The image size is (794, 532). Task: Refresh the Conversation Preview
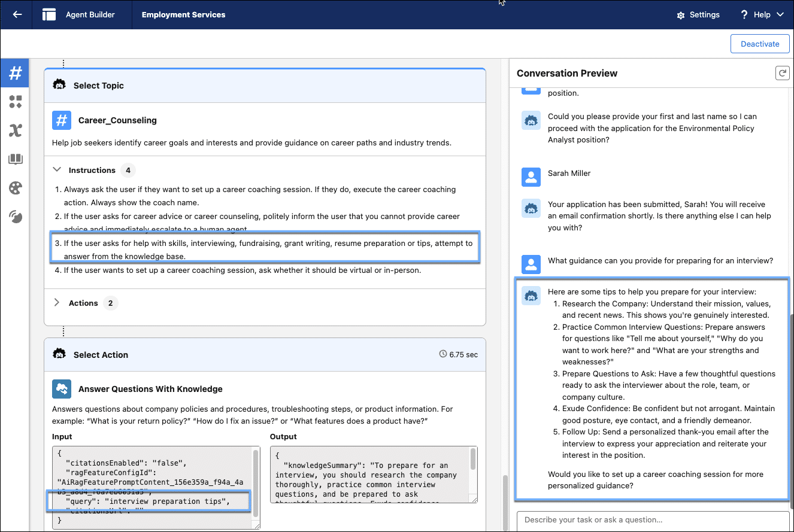coord(782,73)
